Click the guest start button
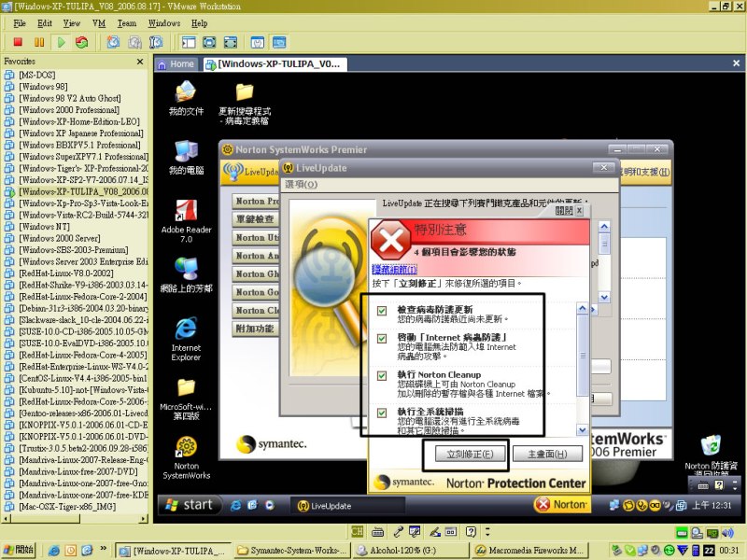This screenshot has height=560, width=747. point(190,505)
